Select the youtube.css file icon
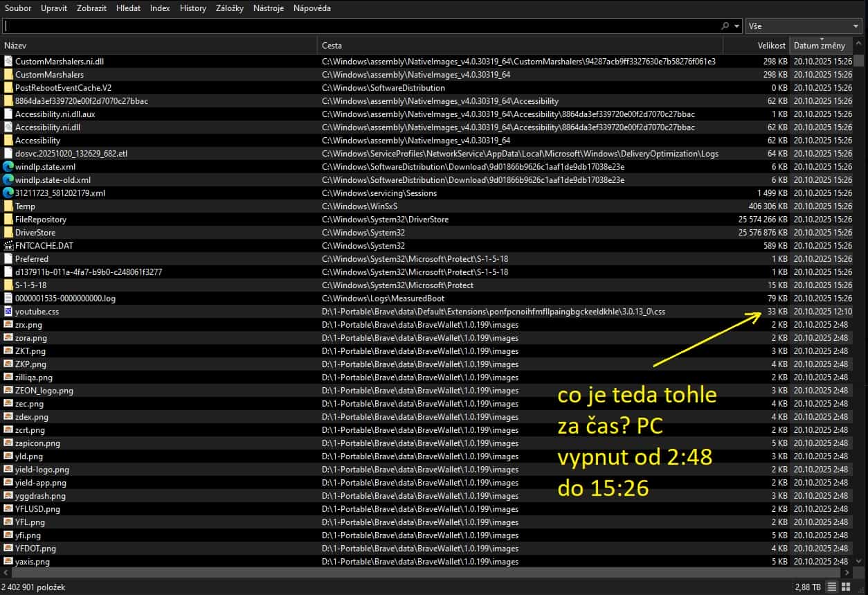868x595 pixels. point(8,312)
